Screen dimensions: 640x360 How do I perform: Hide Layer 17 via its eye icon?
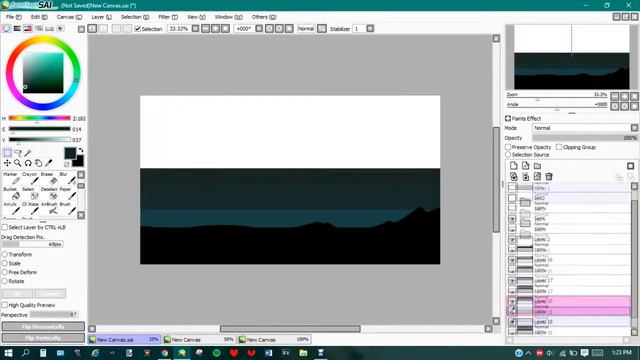(512, 280)
